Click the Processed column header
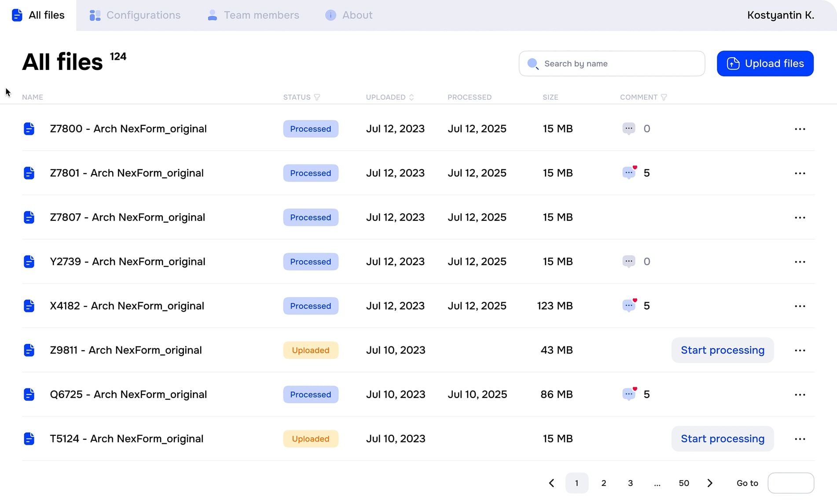837x504 pixels. [469, 97]
